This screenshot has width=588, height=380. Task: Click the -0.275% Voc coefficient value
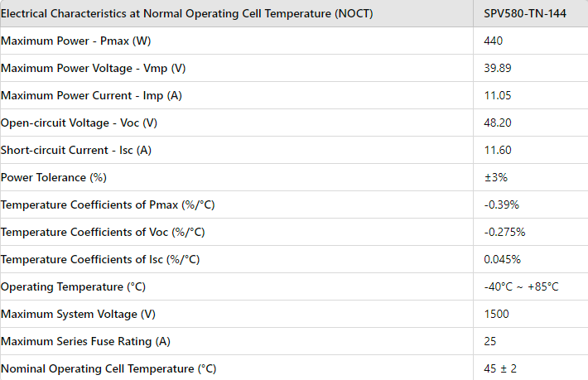point(504,232)
